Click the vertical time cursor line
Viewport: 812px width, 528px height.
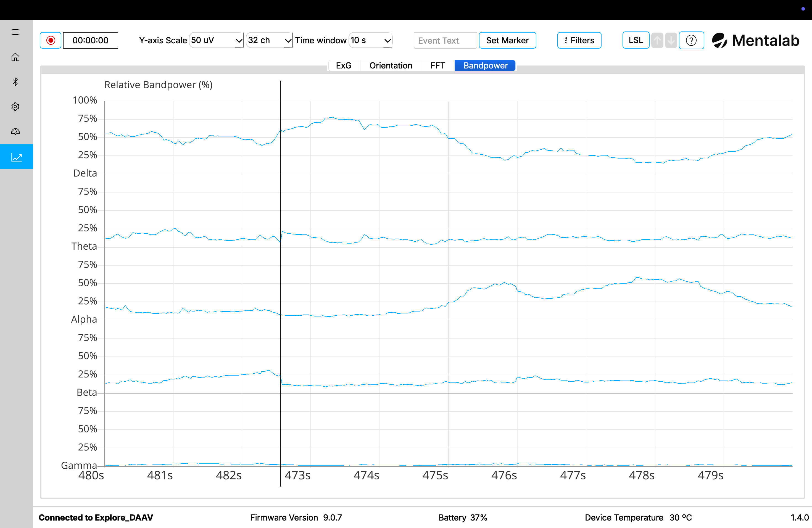click(280, 283)
